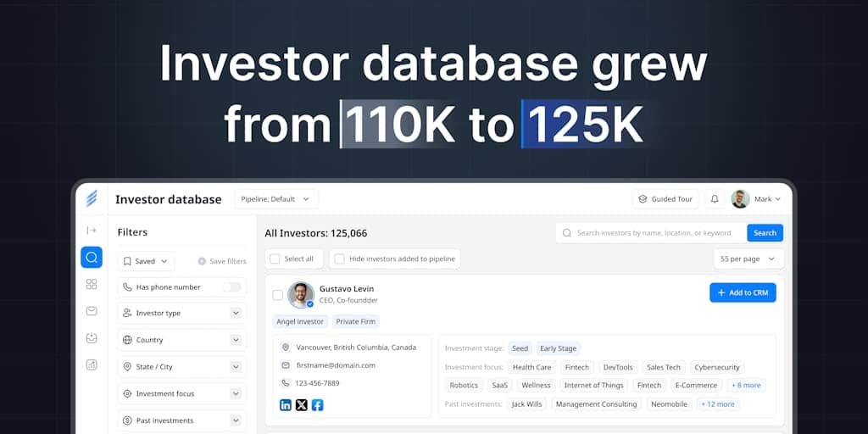Open Gustavo Levin's LinkedIn profile icon
This screenshot has height=434, width=868.
(x=286, y=405)
